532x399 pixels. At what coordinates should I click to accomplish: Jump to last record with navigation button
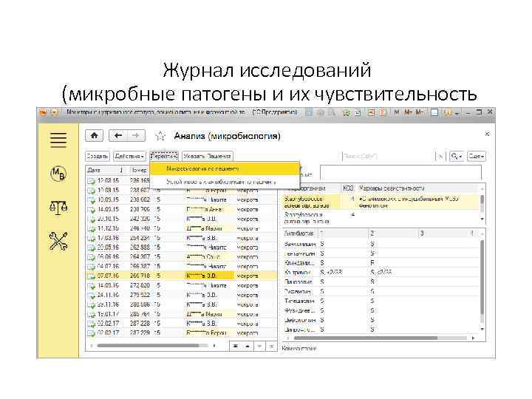click(271, 346)
